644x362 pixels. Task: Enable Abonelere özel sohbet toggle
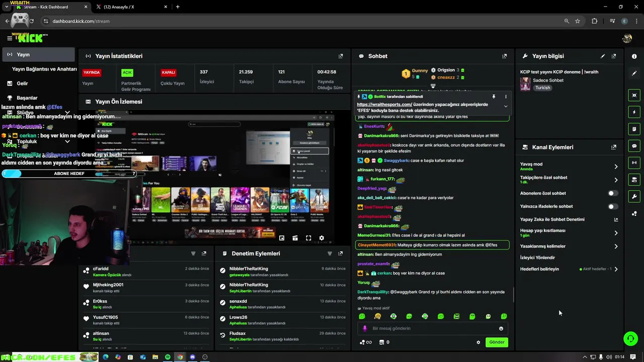click(x=612, y=193)
